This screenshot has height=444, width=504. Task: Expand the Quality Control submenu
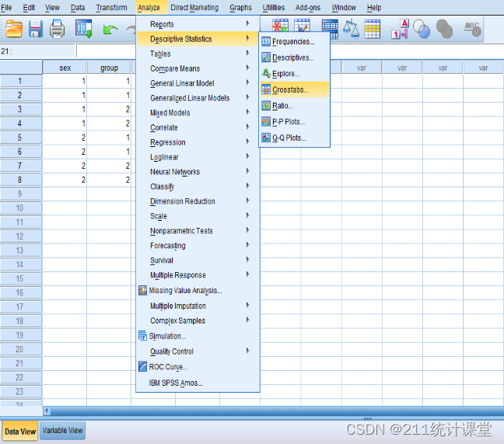pos(198,351)
